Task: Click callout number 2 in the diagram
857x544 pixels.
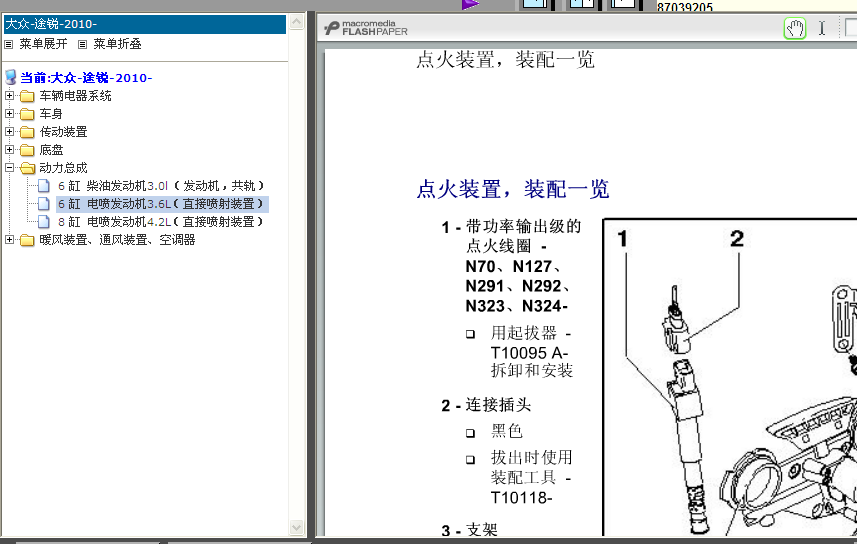Action: pos(737,238)
